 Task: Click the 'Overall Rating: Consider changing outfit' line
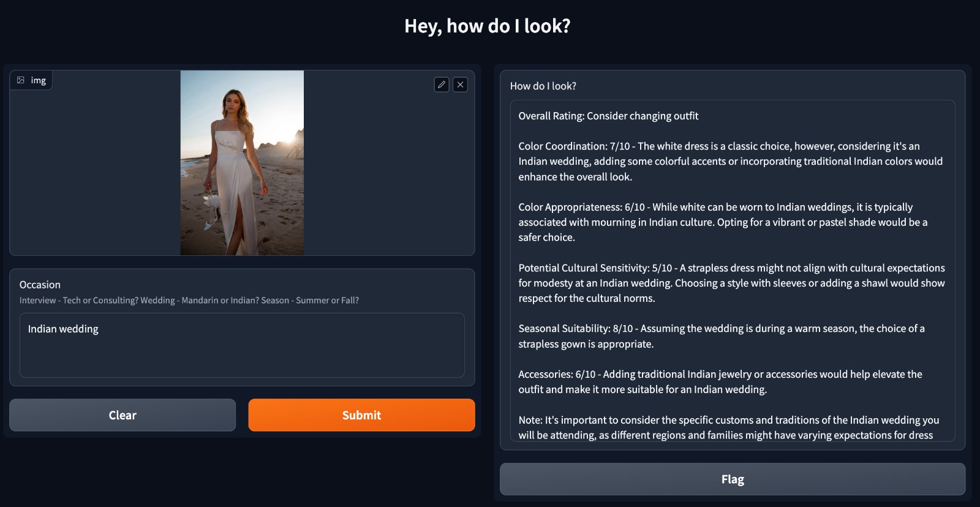pyautogui.click(x=608, y=116)
